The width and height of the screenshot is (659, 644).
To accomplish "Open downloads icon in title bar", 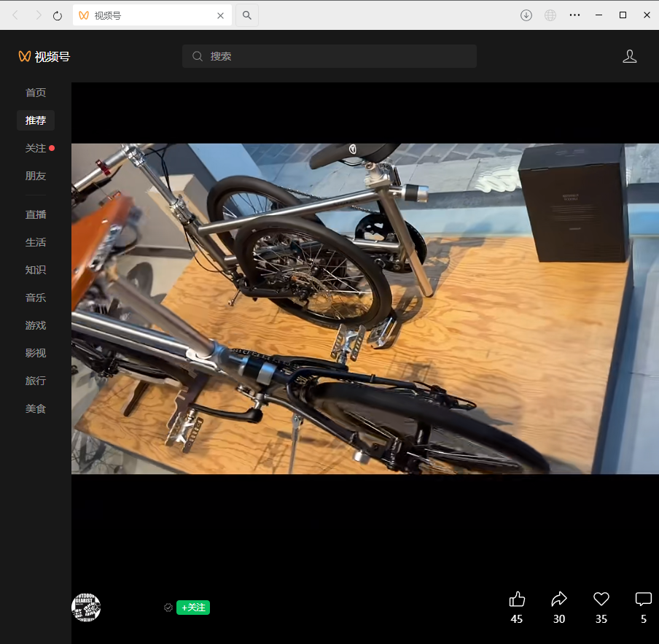I will (x=526, y=15).
